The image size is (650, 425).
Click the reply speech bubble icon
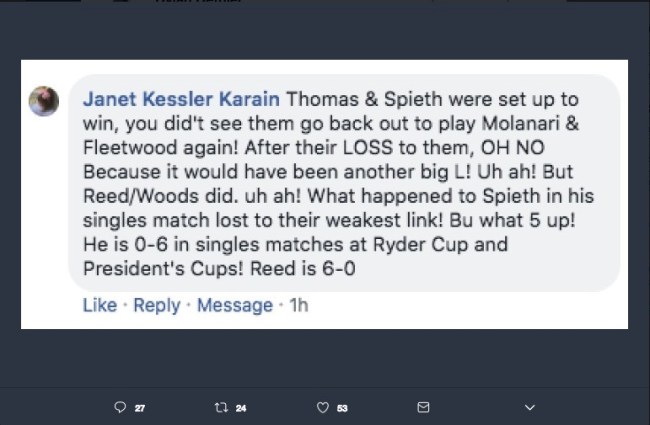(x=121, y=407)
